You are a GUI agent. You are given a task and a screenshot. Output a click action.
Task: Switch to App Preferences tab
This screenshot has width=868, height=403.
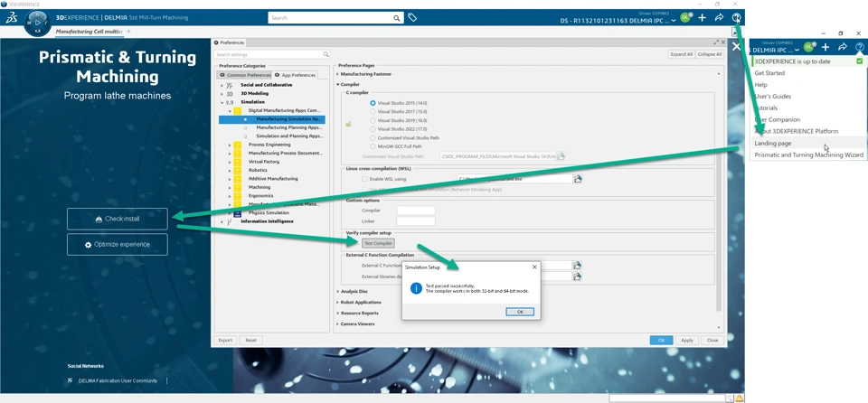tap(295, 75)
